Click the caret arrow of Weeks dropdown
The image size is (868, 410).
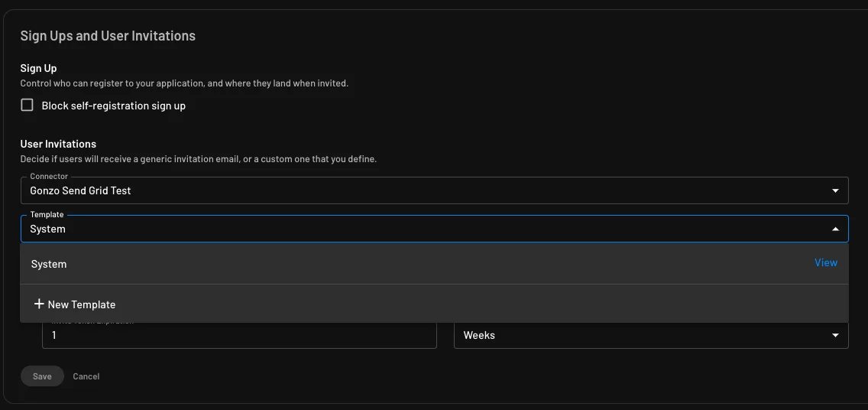[835, 335]
